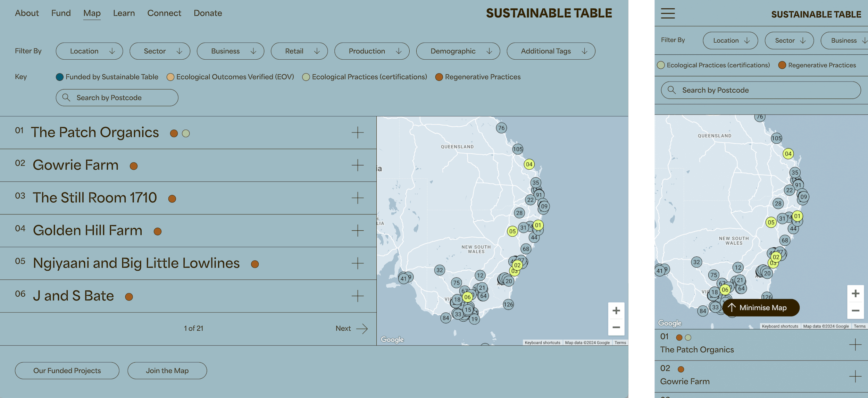868x398 pixels.
Task: Expand the Golden Hill Farm row
Action: pos(357,230)
